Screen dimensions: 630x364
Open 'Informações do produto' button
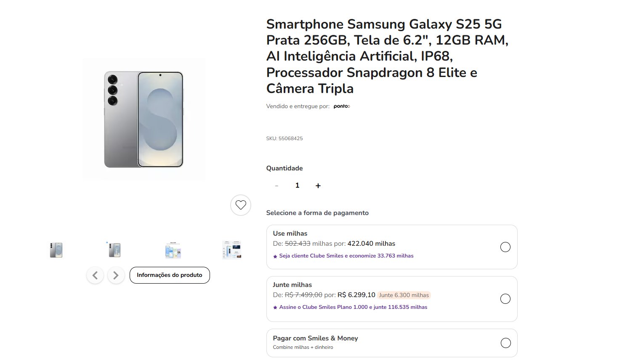tap(170, 275)
